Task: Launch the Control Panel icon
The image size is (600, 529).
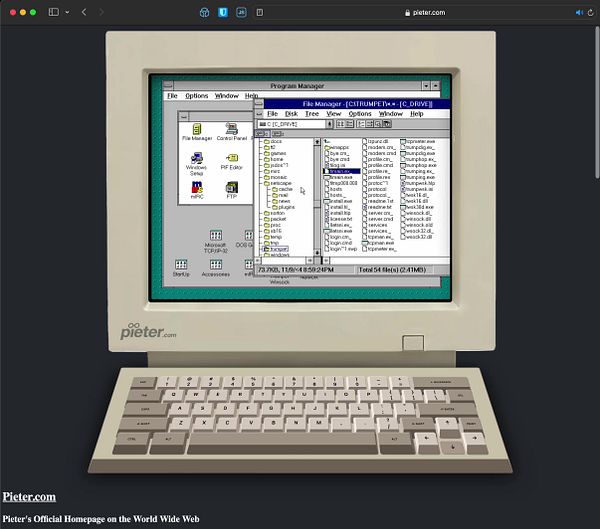Action: (232, 132)
